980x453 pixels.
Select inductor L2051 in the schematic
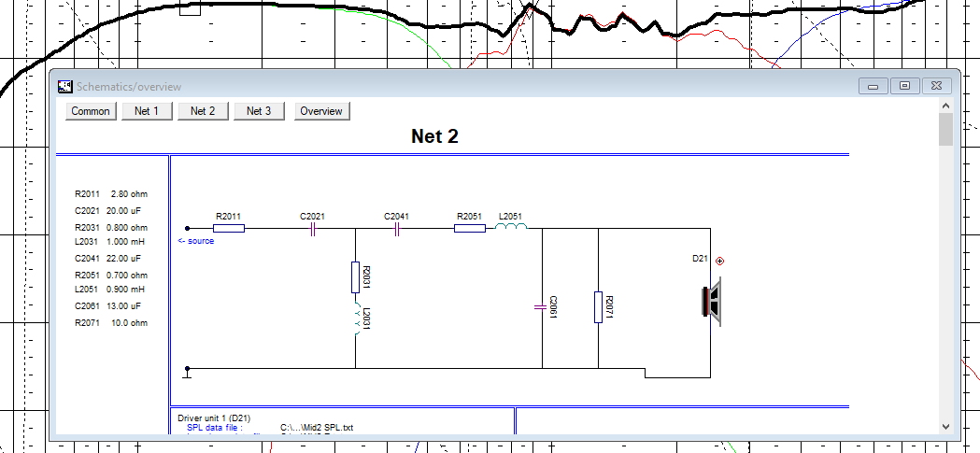[511, 227]
